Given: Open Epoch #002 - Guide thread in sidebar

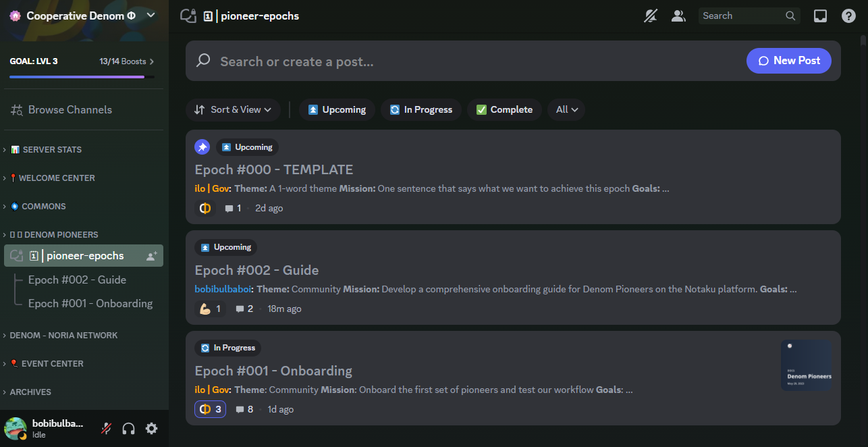Looking at the screenshot, I should tap(77, 280).
